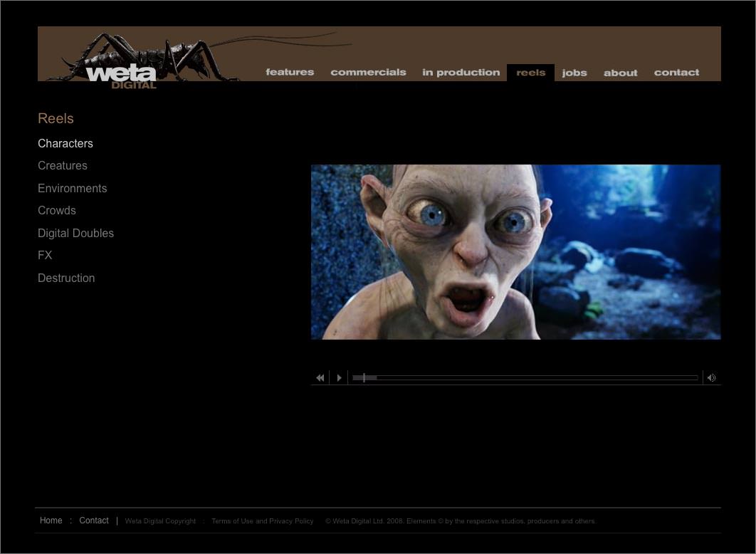Image resolution: width=756 pixels, height=554 pixels.
Task: Open the Destruction reel
Action: point(66,278)
